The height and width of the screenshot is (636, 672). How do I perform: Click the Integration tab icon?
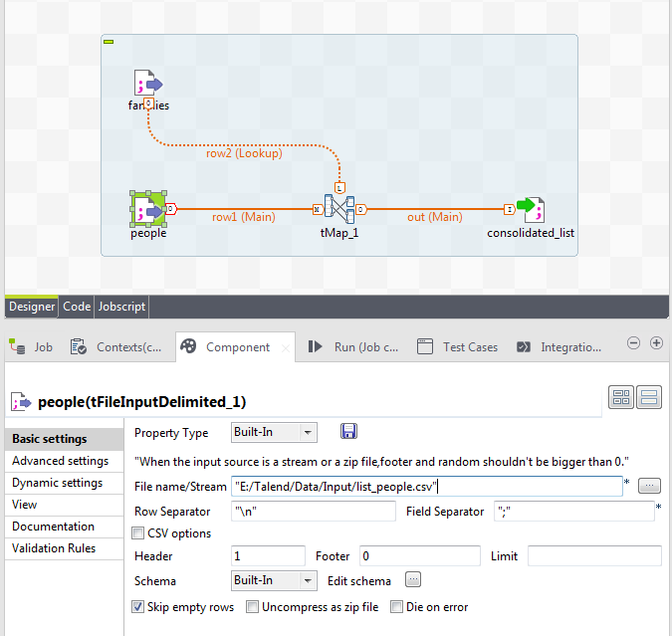click(x=524, y=346)
